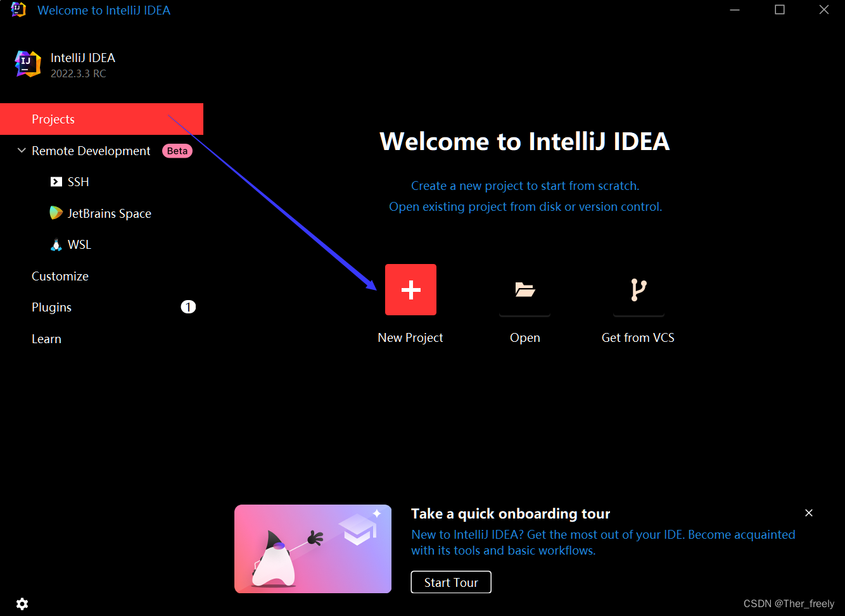Click the WSL penguin icon

pyautogui.click(x=56, y=244)
